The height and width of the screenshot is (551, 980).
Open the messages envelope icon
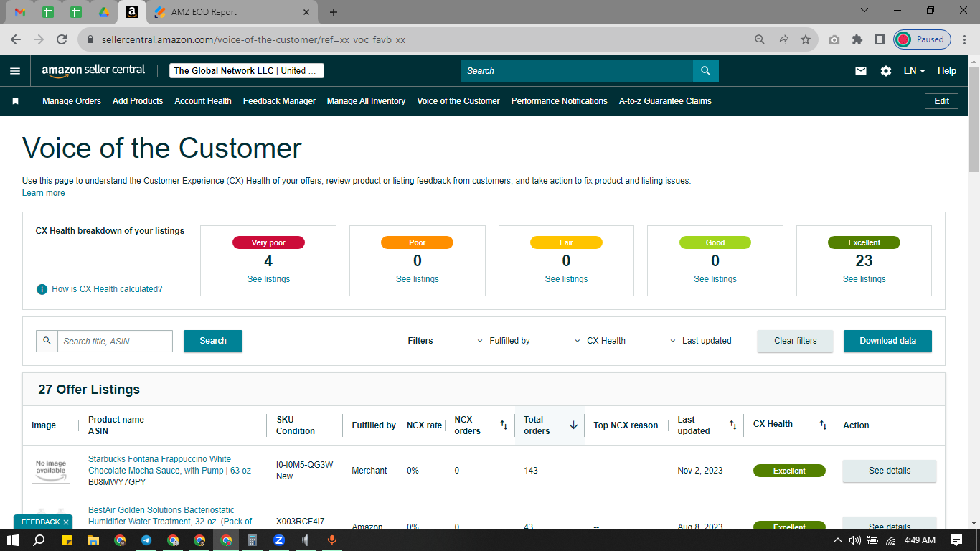(x=861, y=70)
